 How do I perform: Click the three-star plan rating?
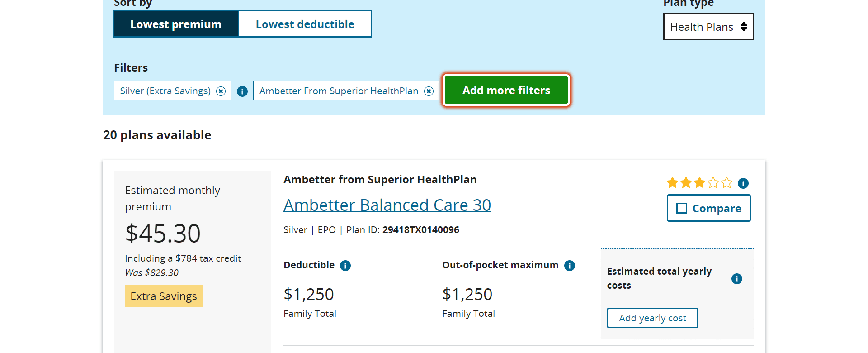[699, 183]
